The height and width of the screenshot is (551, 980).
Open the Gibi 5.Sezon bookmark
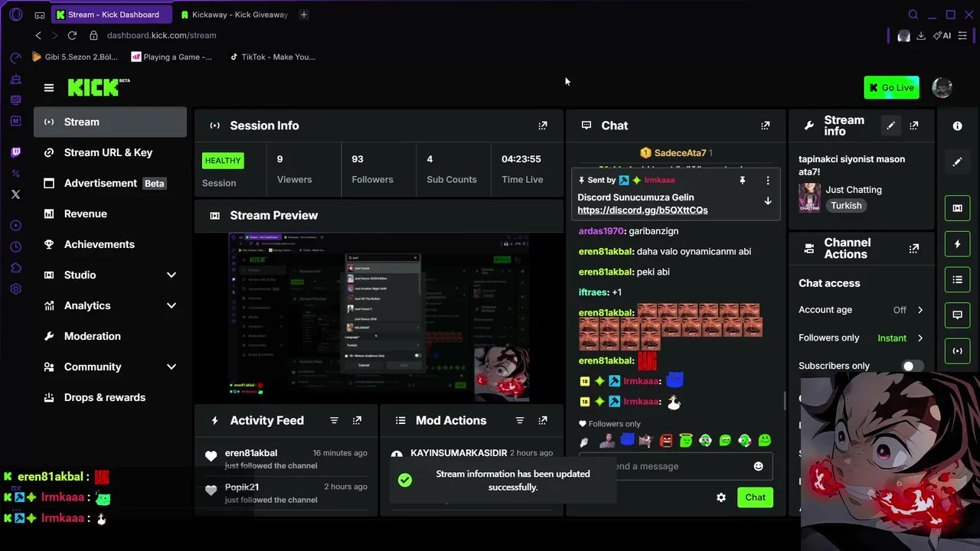click(x=75, y=57)
